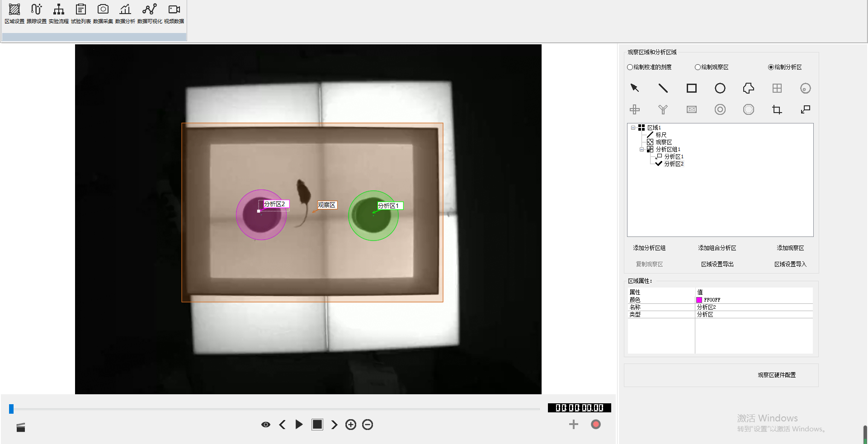Pick the polygon shape tool
Screen dimensions: 868x444
(748, 88)
